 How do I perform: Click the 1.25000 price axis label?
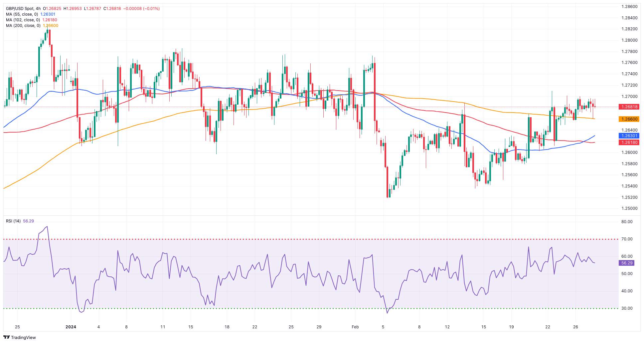629,208
